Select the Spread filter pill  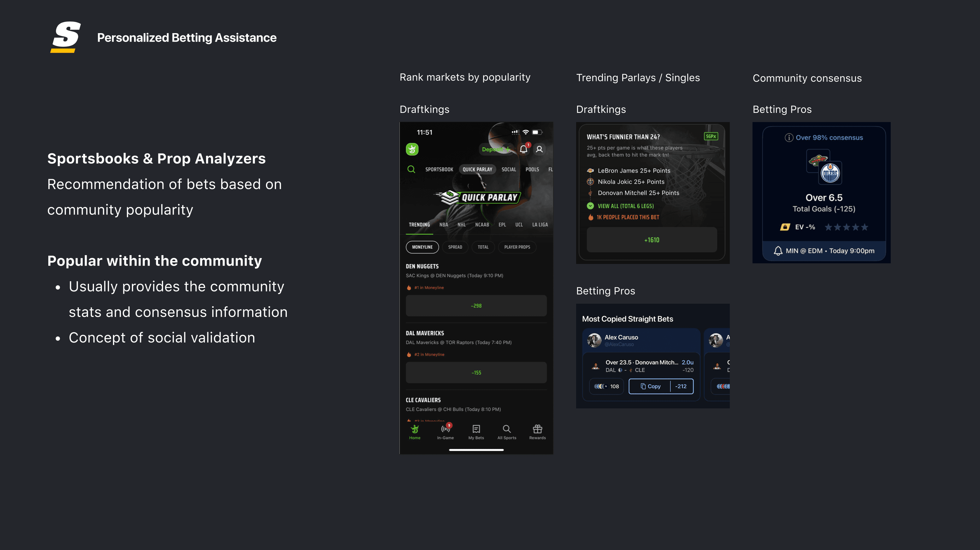click(x=455, y=247)
